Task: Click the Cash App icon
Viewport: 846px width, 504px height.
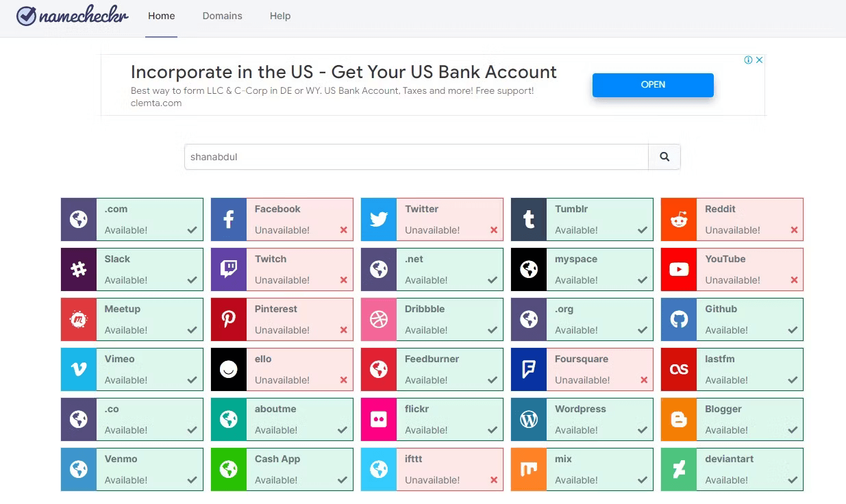Action: click(229, 470)
